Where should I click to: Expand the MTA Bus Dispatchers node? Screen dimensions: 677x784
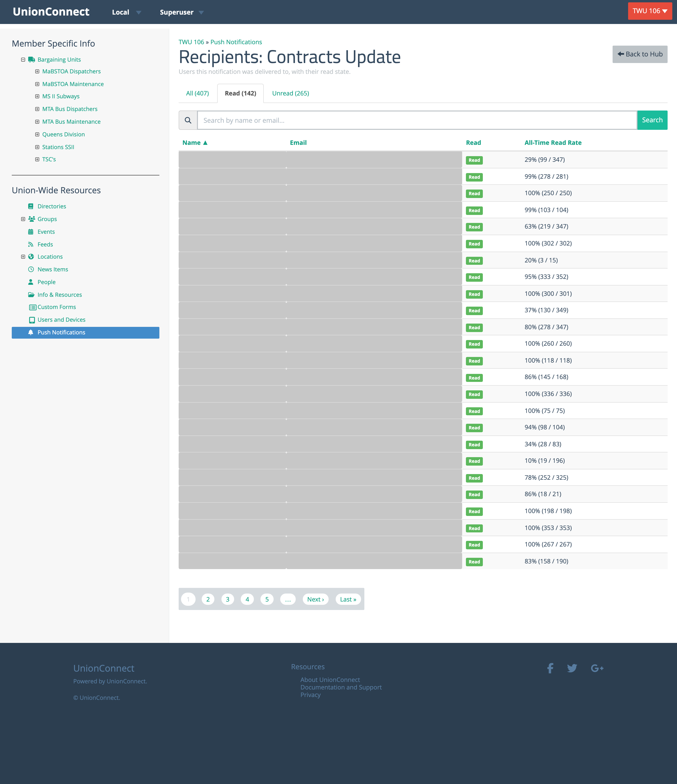click(x=37, y=109)
